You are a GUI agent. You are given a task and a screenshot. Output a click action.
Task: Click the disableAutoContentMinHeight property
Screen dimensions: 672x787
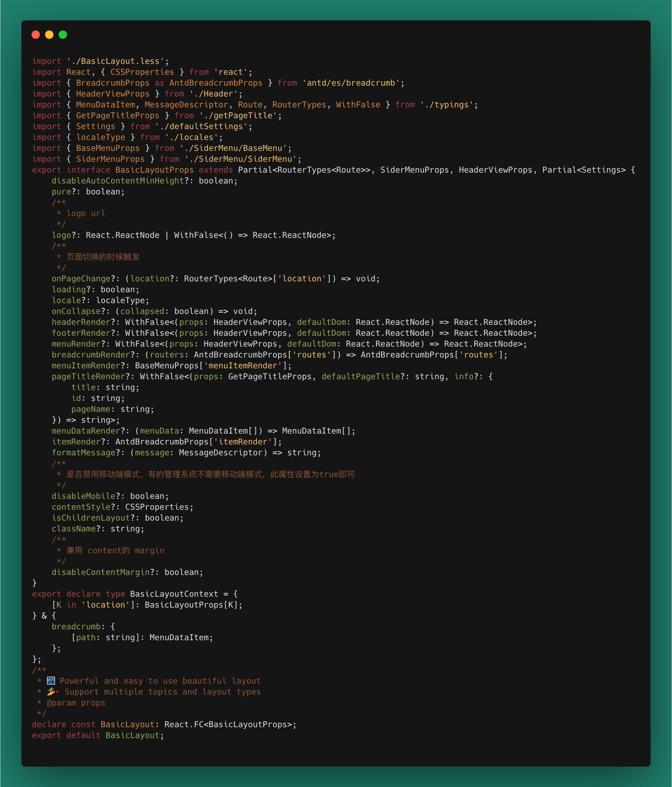pyautogui.click(x=118, y=181)
